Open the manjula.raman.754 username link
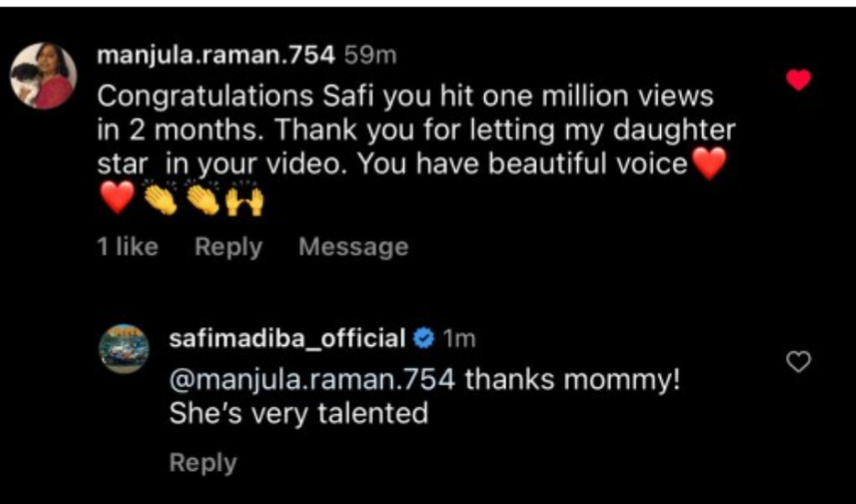856x504 pixels. pyautogui.click(x=214, y=56)
